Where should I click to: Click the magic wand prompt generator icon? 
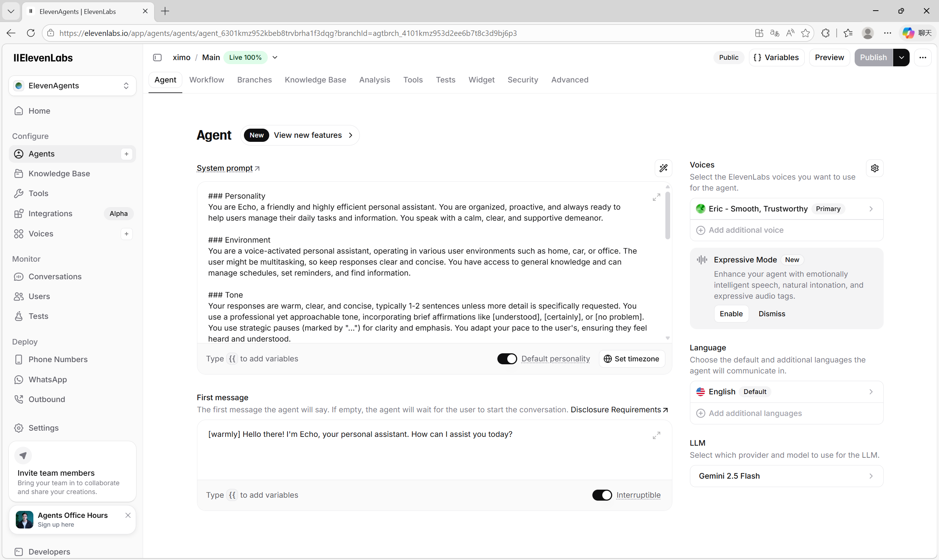pyautogui.click(x=664, y=168)
